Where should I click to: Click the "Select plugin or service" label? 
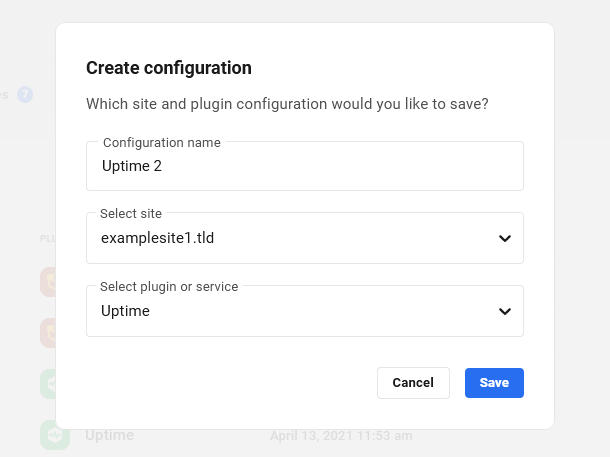point(169,287)
